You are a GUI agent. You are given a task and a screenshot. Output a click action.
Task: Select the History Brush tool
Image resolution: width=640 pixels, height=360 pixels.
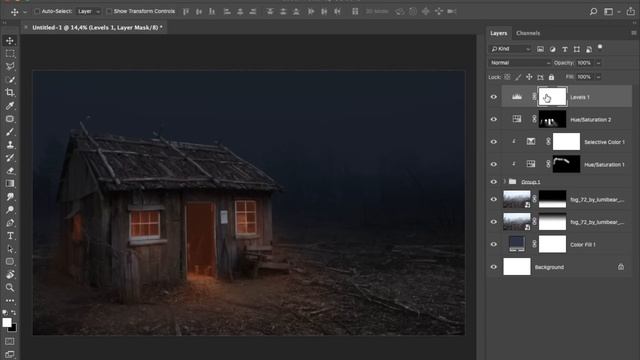(x=10, y=158)
